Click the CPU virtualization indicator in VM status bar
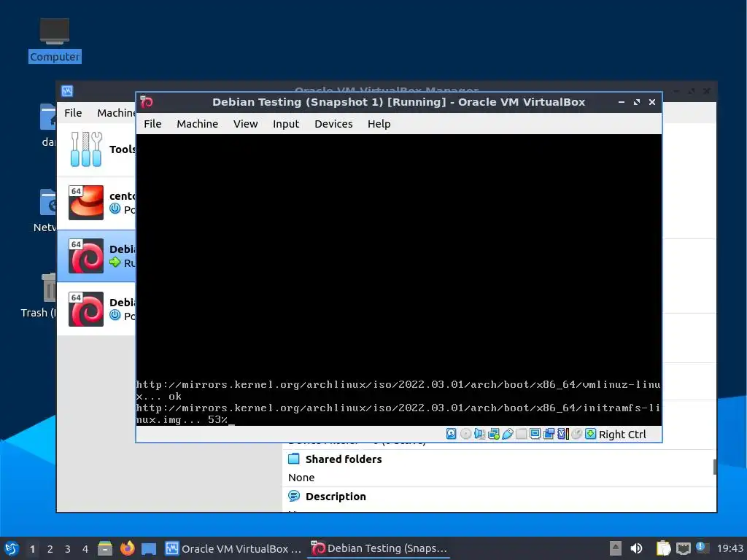The height and width of the screenshot is (560, 747). [x=562, y=434]
